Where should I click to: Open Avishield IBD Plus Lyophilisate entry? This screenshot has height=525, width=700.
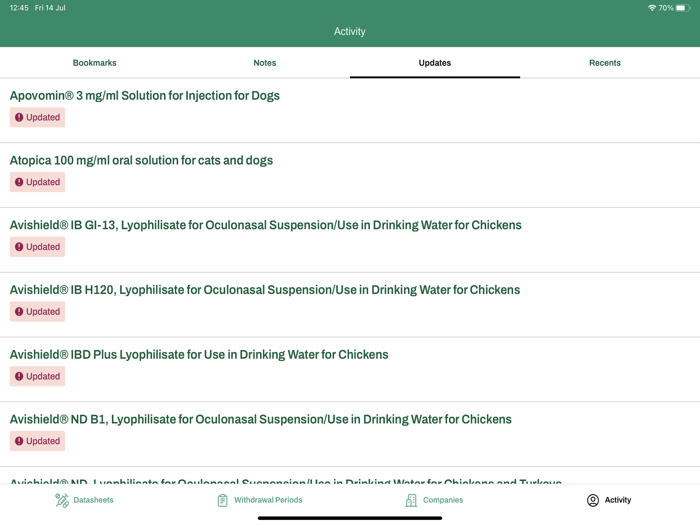(199, 354)
